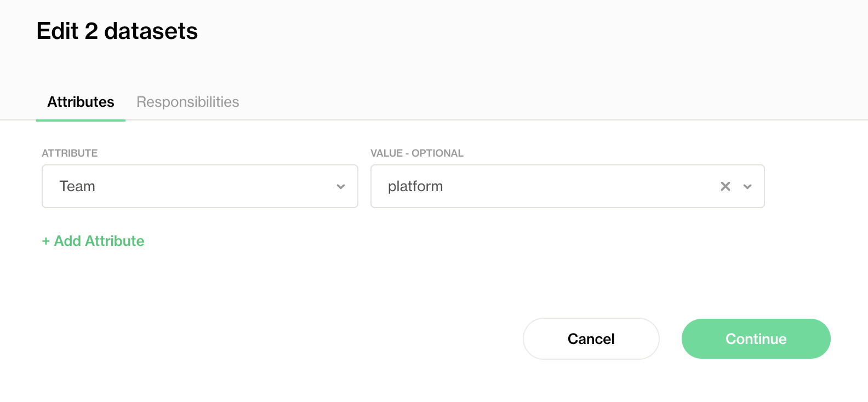Select the word Team in the attribute selector
Screen dimensions: 868x402
coord(77,186)
